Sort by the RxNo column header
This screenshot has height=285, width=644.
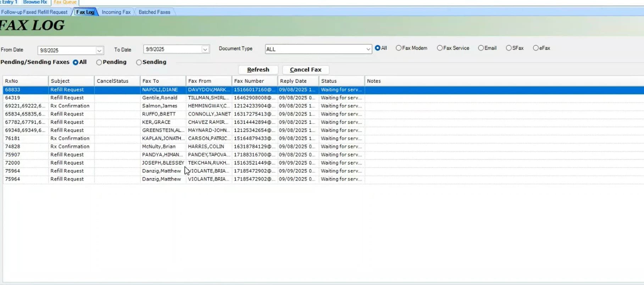(x=26, y=81)
